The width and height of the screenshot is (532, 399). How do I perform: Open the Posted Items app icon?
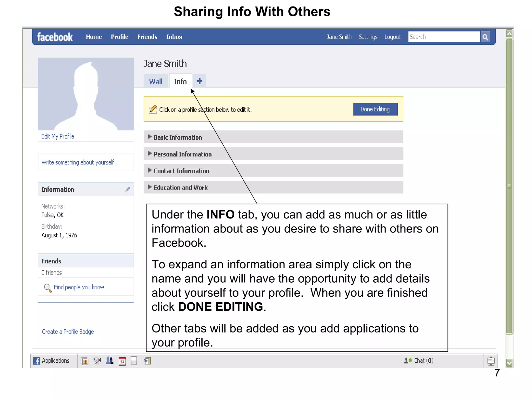[147, 361]
